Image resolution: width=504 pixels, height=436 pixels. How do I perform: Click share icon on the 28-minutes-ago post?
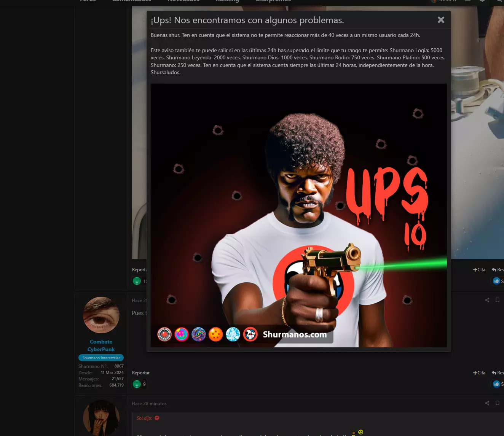pos(487,403)
